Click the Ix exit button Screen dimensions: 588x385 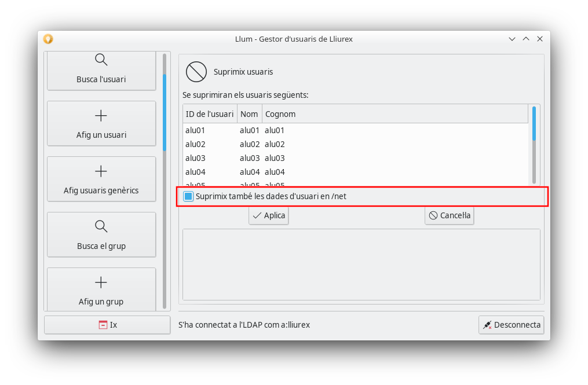point(107,325)
